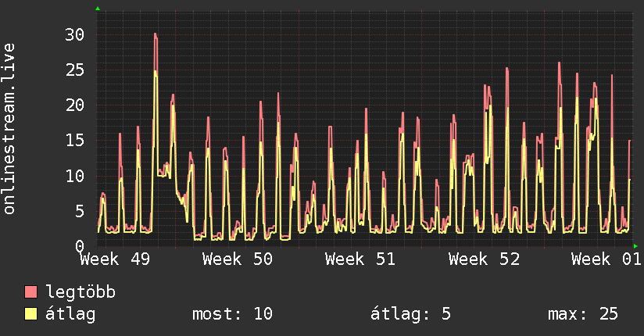Click the y-axis value 30

point(75,34)
